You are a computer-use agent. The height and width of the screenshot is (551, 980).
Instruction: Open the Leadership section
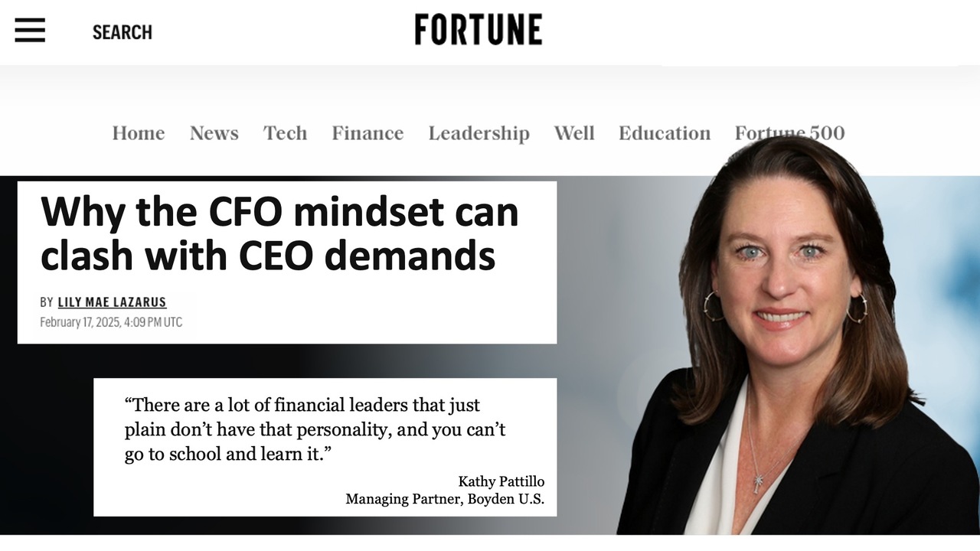(479, 133)
